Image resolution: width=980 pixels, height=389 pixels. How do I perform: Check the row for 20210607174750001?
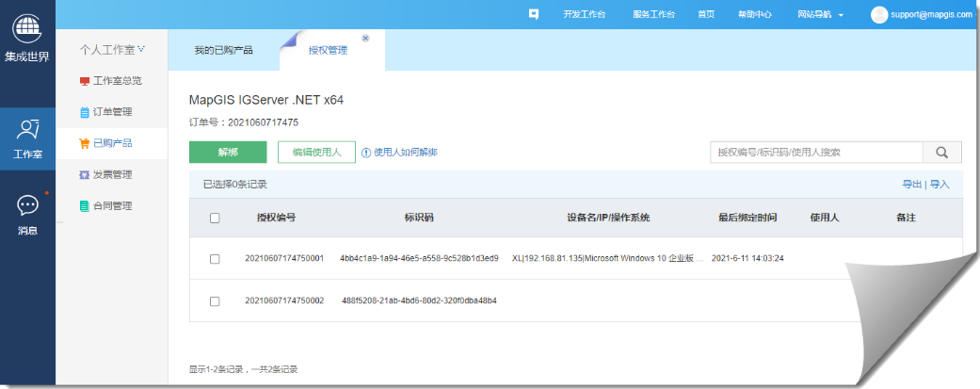[x=215, y=259]
